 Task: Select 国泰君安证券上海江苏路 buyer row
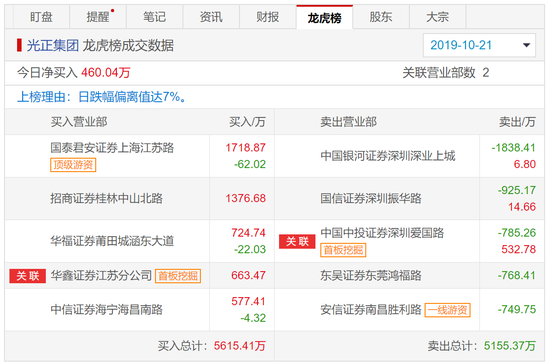coord(140,156)
